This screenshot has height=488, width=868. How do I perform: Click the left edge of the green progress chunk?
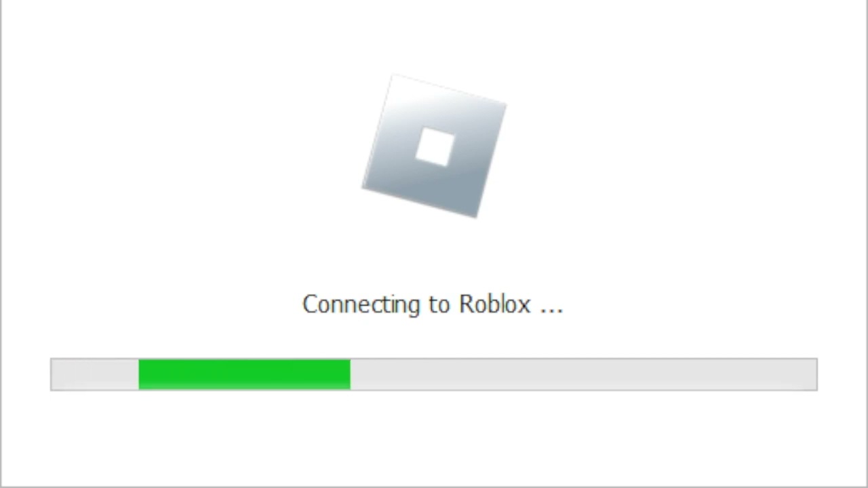[140, 374]
